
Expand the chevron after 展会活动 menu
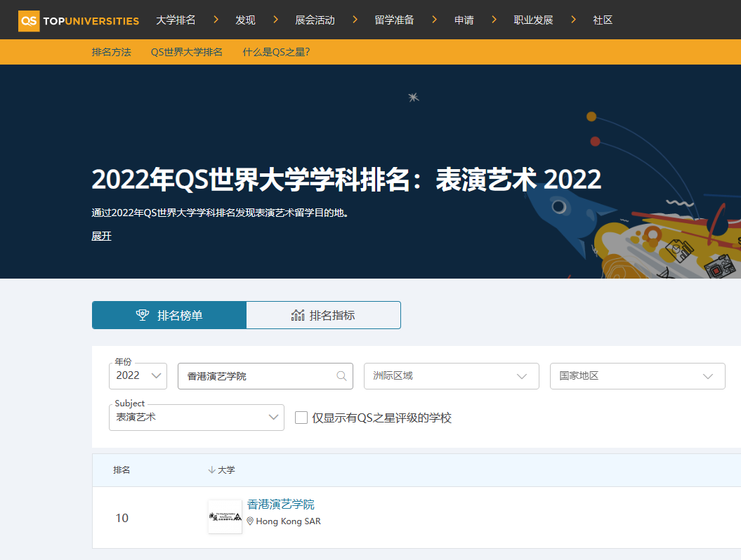click(x=355, y=20)
